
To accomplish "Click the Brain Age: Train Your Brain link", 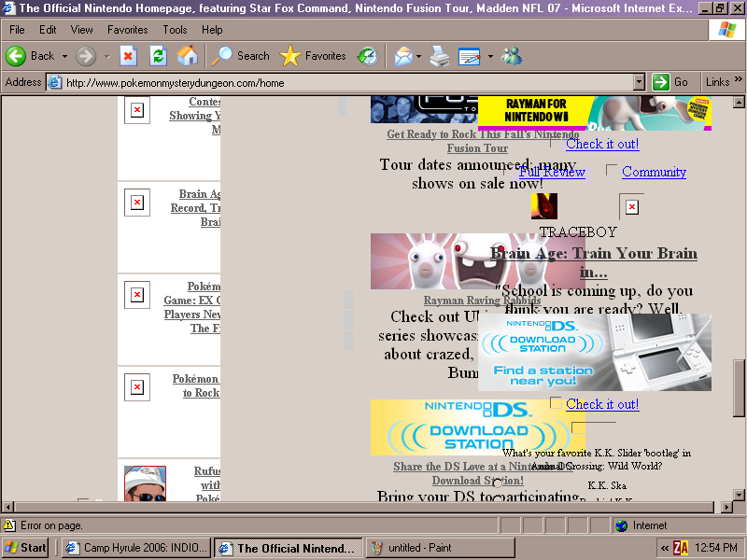I will [594, 262].
